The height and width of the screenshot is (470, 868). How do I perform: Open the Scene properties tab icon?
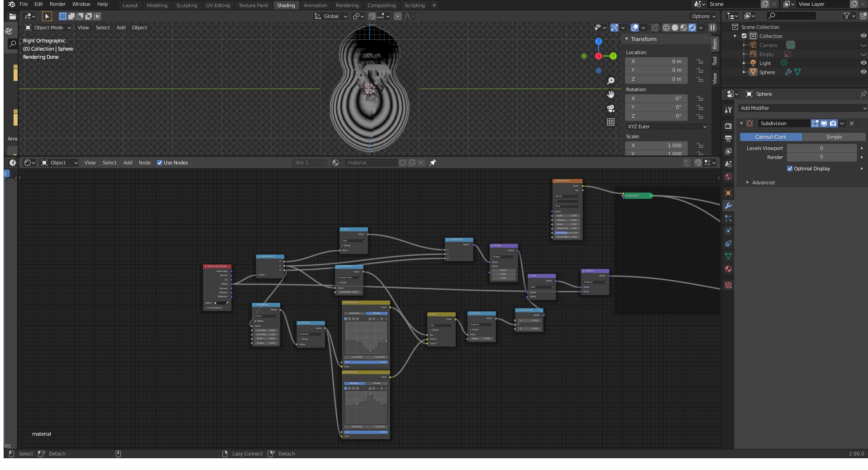tap(728, 164)
